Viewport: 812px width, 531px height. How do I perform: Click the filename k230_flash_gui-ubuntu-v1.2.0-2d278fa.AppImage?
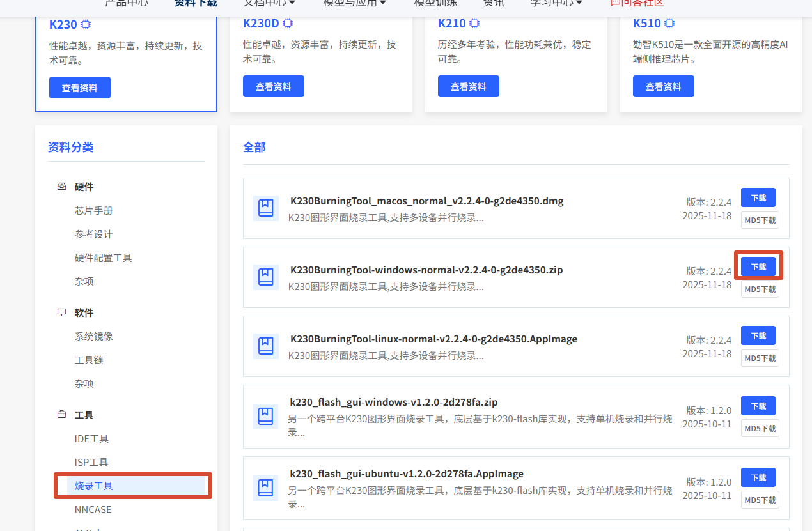[407, 473]
